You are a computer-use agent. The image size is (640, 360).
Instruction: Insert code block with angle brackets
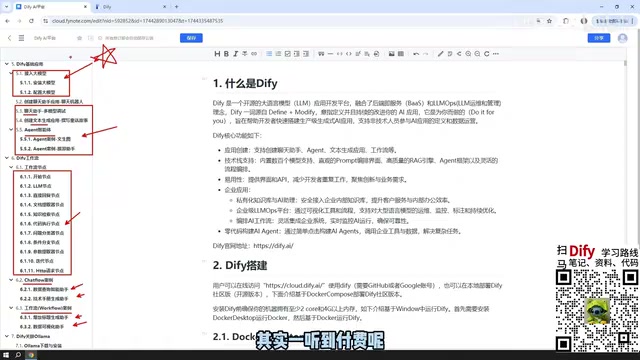[x=349, y=53]
